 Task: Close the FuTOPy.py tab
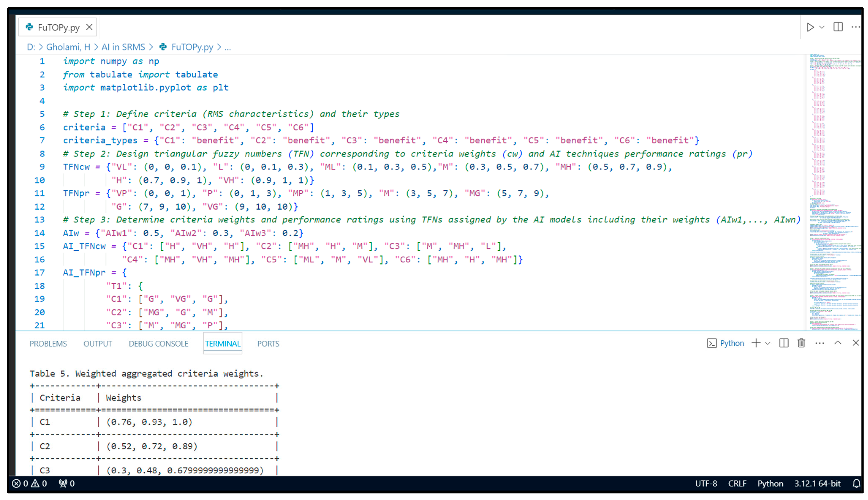89,27
